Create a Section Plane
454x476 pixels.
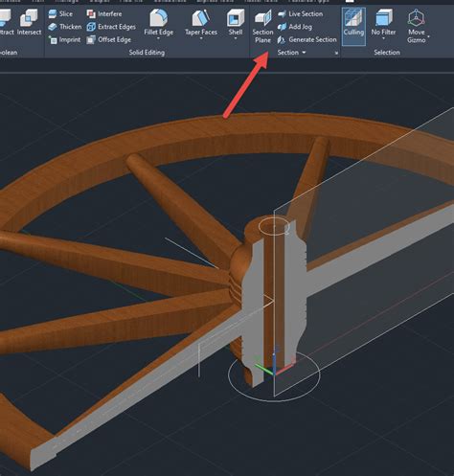pos(262,26)
